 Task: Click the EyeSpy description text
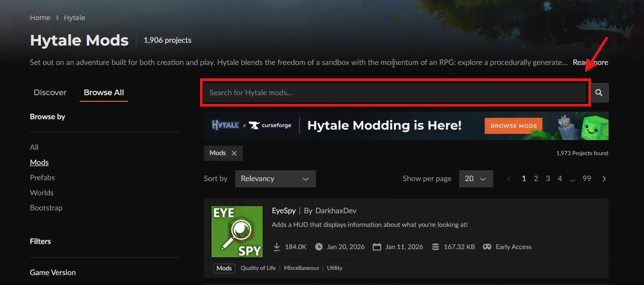[x=370, y=225]
